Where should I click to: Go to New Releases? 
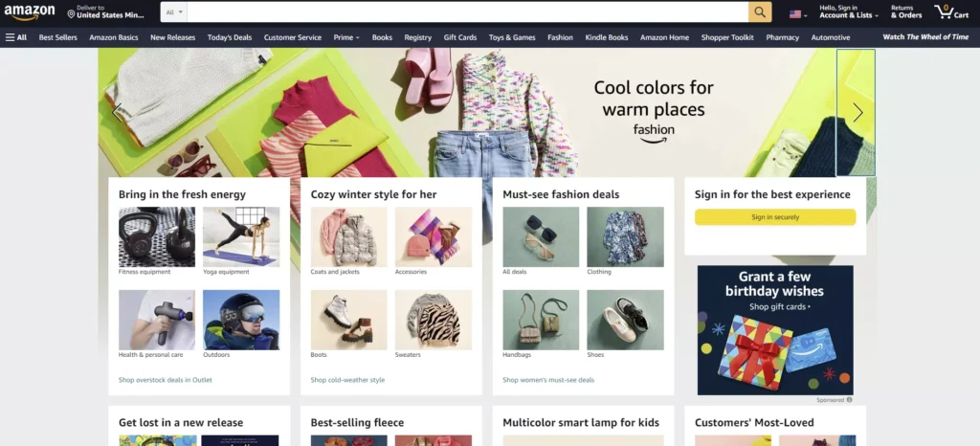(172, 37)
